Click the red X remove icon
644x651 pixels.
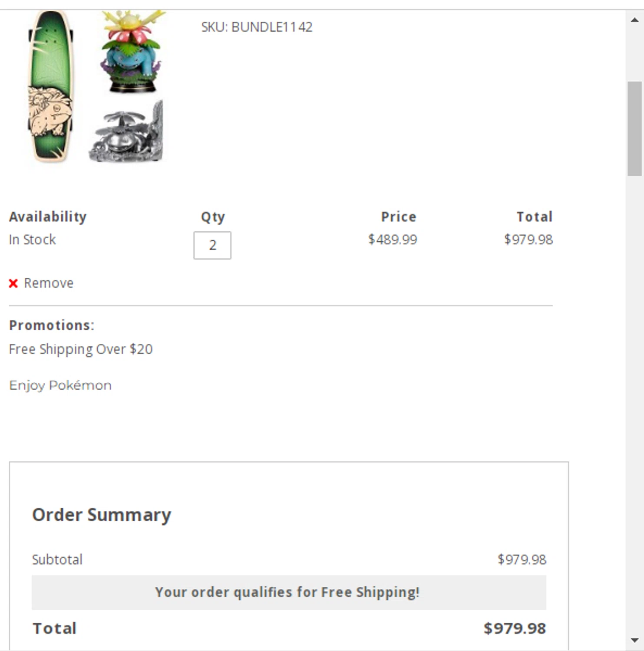13,283
